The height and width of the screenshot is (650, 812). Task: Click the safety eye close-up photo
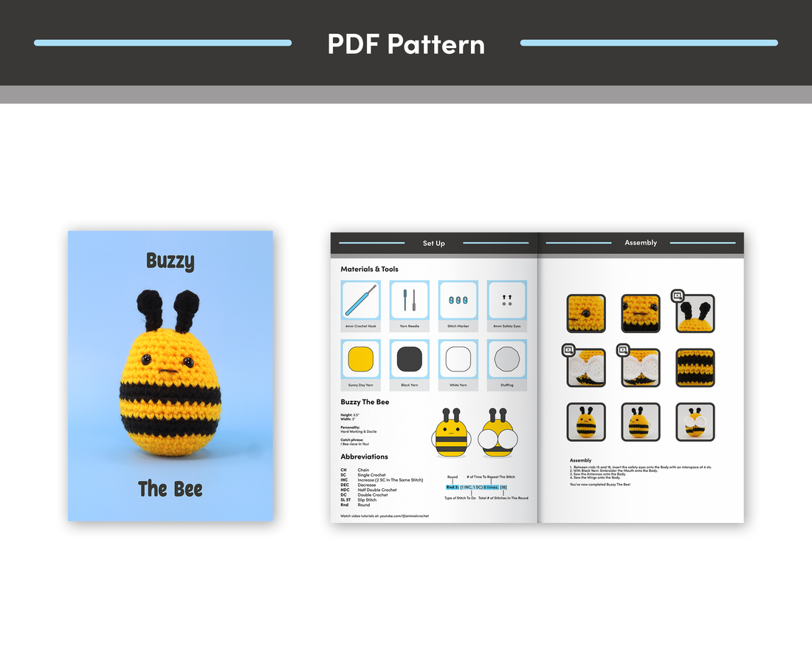[x=586, y=314]
